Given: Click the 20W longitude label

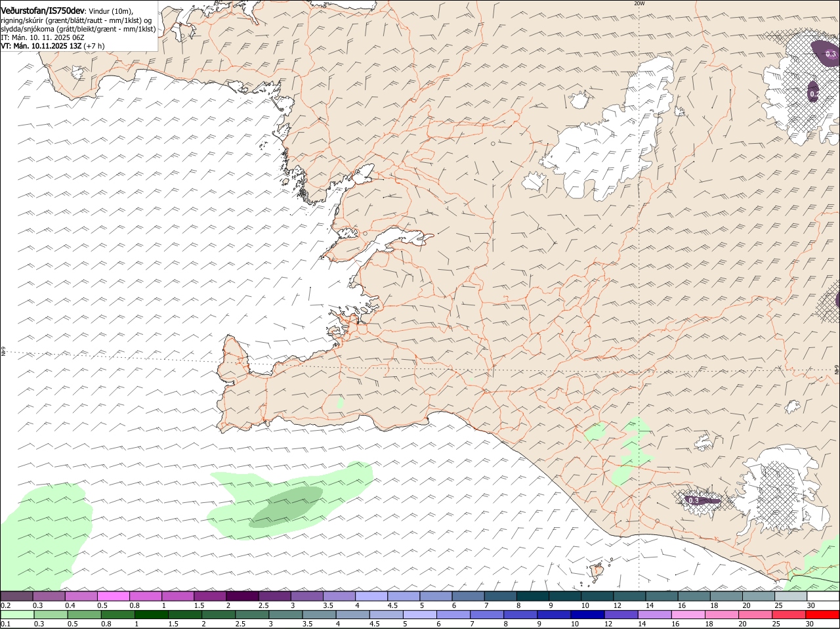Looking at the screenshot, I should tap(639, 3).
